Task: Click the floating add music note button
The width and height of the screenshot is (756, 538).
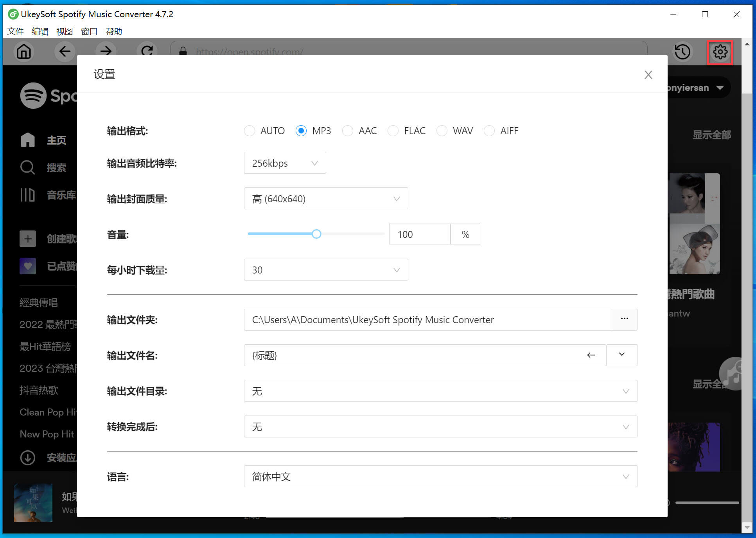Action: (731, 374)
